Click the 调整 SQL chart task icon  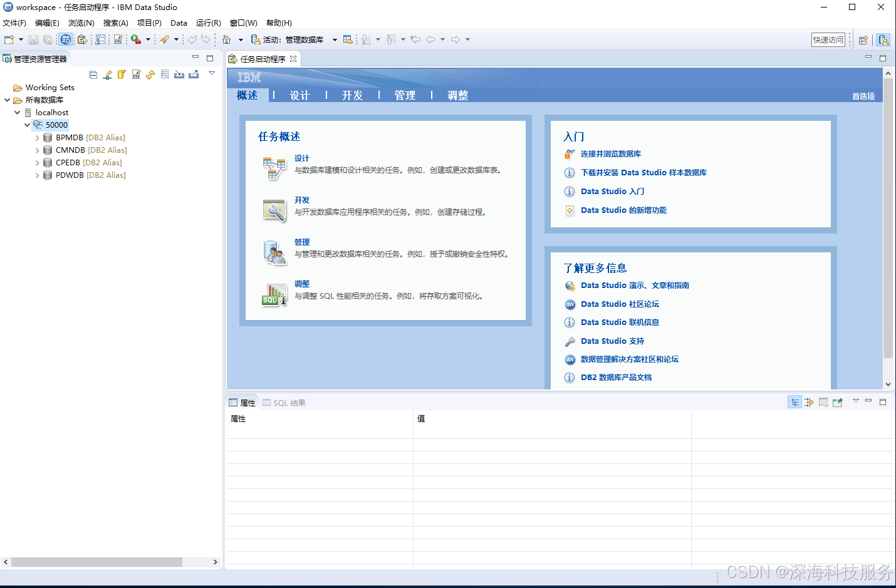pos(274,294)
